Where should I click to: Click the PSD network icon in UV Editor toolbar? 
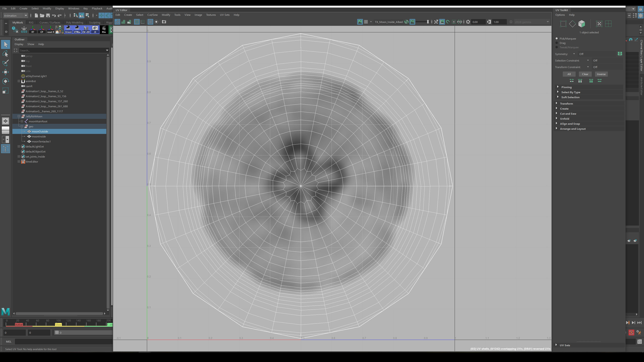coord(460,22)
